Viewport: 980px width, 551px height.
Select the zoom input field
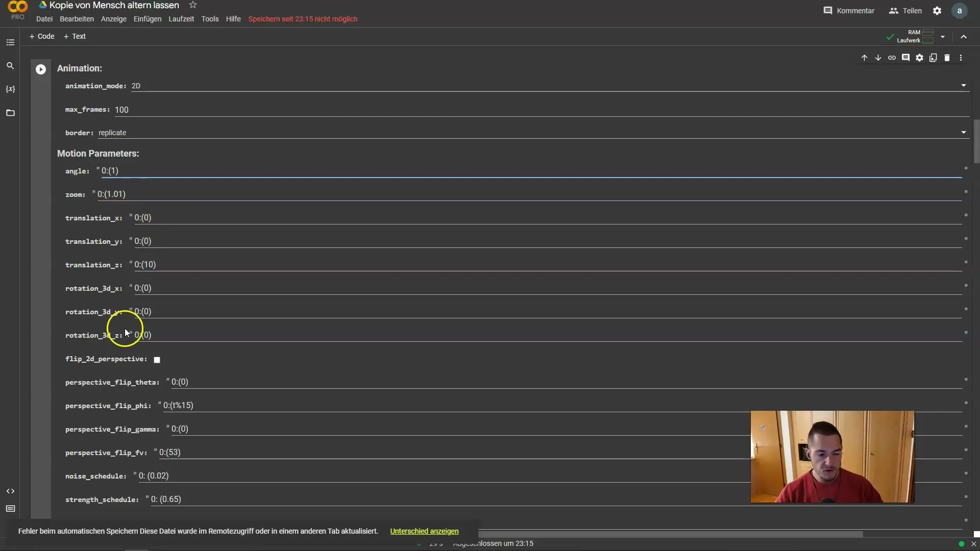tap(529, 194)
